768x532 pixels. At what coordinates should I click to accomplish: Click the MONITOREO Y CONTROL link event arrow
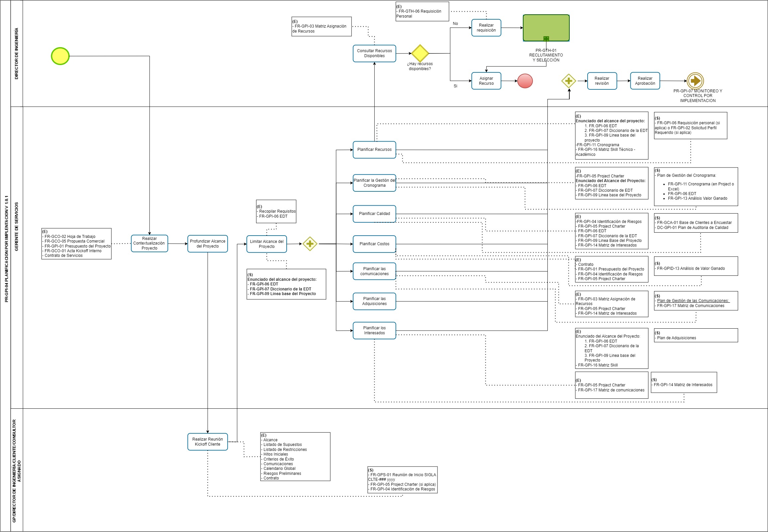(695, 81)
